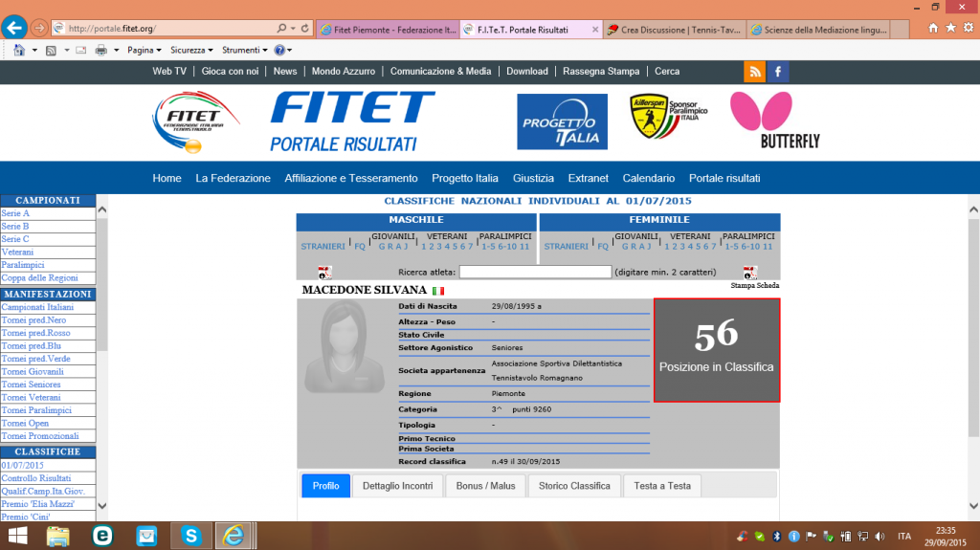Screen dimensions: 980x550
Task: Switch to Scienze della Mediazione browser tab
Action: 819,30
